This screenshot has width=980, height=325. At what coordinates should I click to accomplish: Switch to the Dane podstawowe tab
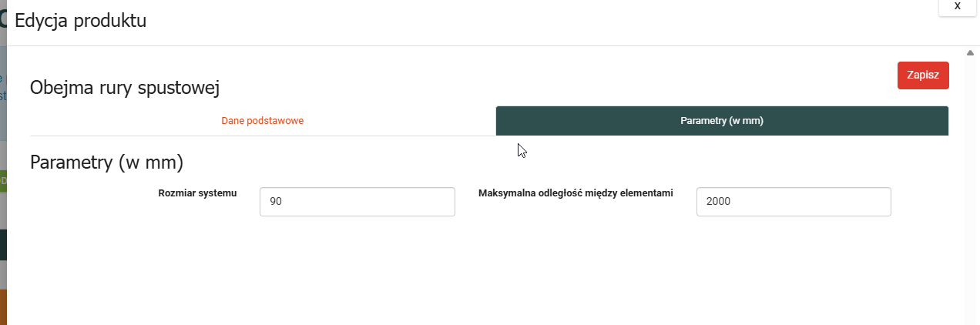(263, 121)
